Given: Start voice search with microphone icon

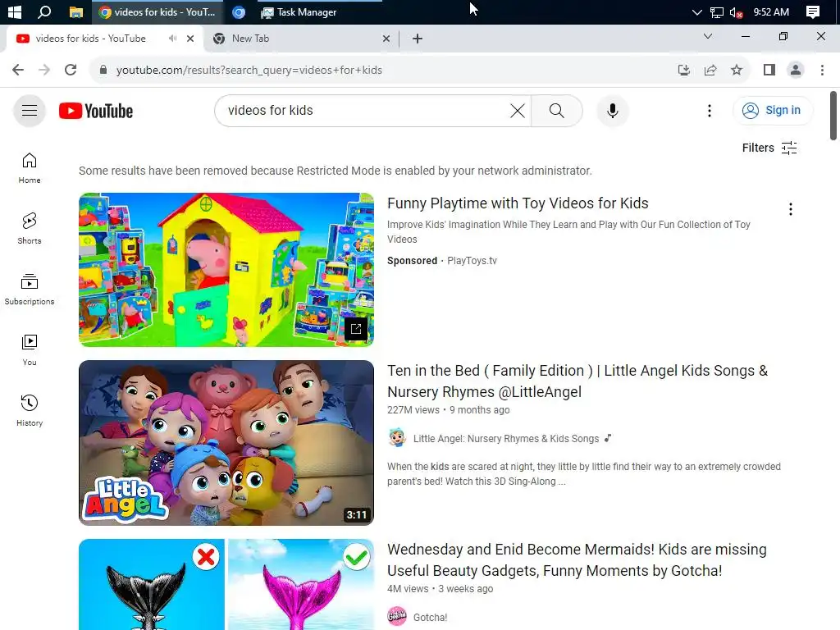Looking at the screenshot, I should [612, 111].
